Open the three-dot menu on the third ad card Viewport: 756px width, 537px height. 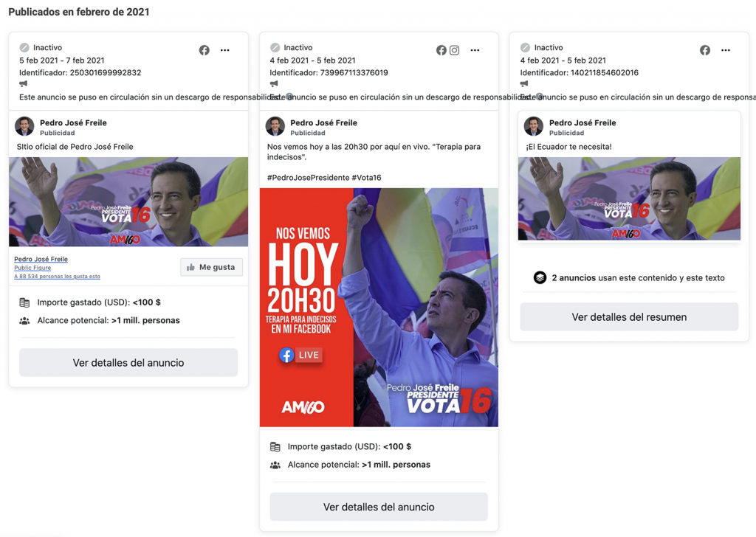pyautogui.click(x=726, y=50)
